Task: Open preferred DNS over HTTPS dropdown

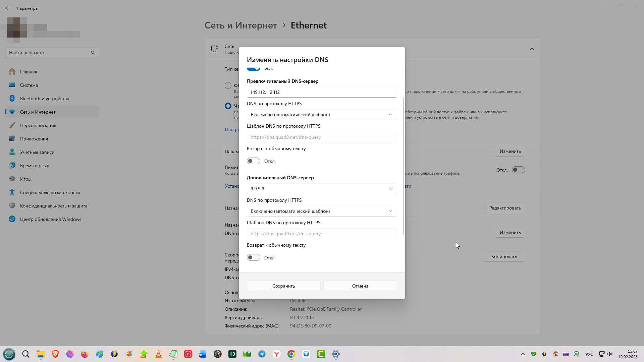Action: click(322, 115)
